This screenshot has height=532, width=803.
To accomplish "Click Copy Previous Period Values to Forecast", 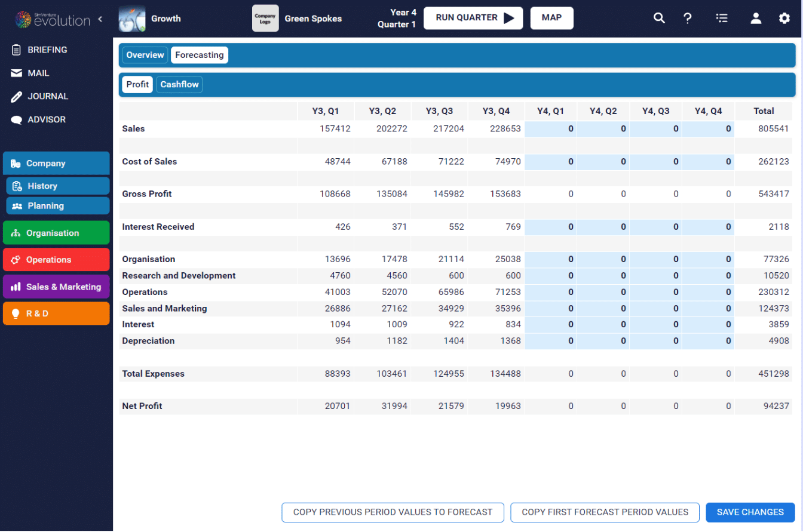I will click(x=393, y=512).
